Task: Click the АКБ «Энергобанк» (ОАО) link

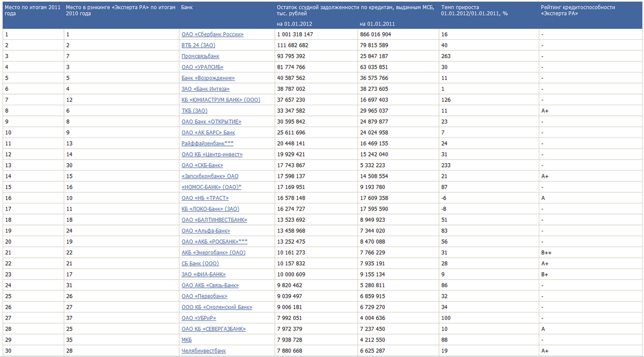Action: pyautogui.click(x=214, y=252)
